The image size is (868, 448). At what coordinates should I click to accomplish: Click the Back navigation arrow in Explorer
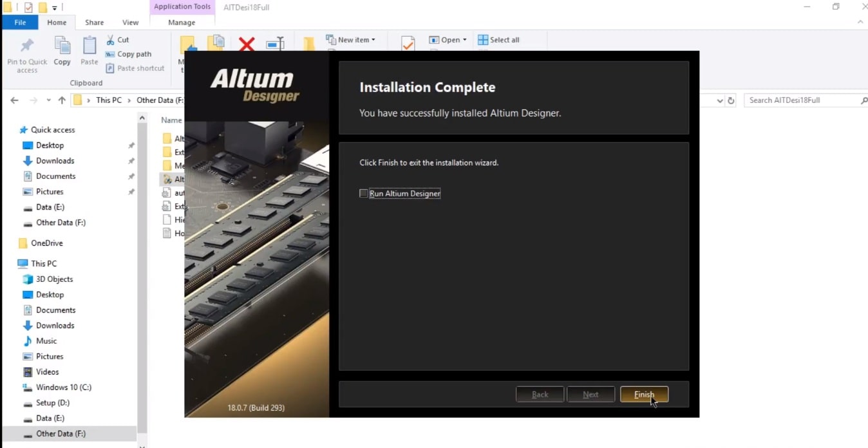click(x=14, y=100)
